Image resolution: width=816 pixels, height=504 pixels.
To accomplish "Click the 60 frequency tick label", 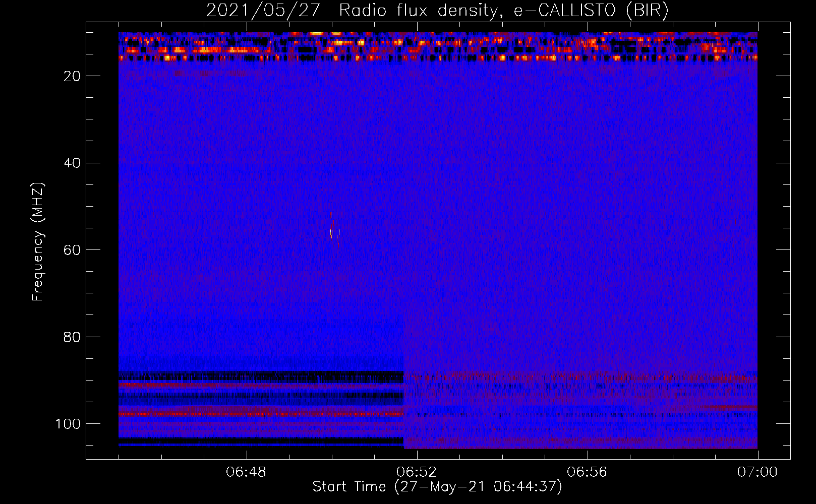I will (x=73, y=250).
